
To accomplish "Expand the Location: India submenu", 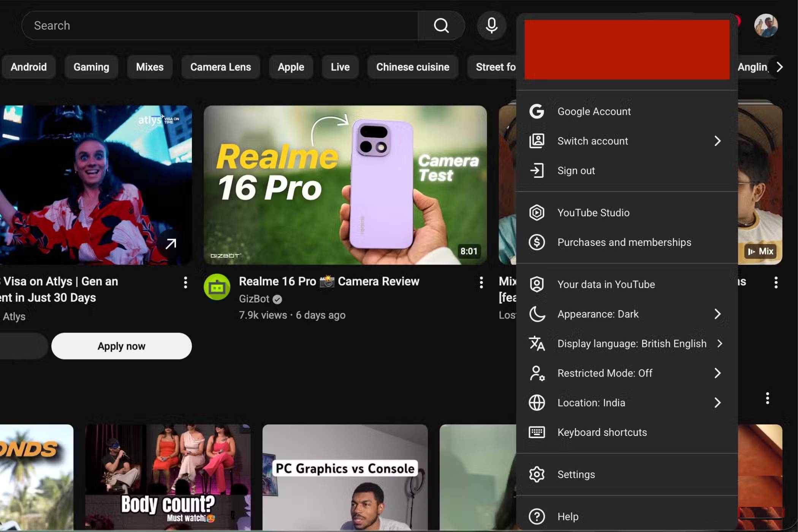I will (717, 403).
